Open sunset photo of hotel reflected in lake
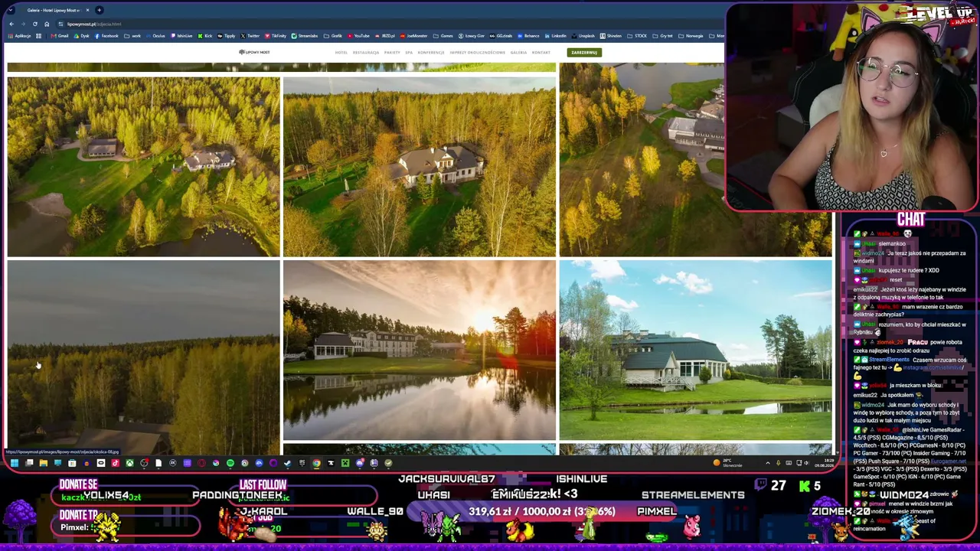Image resolution: width=980 pixels, height=551 pixels. coord(420,350)
